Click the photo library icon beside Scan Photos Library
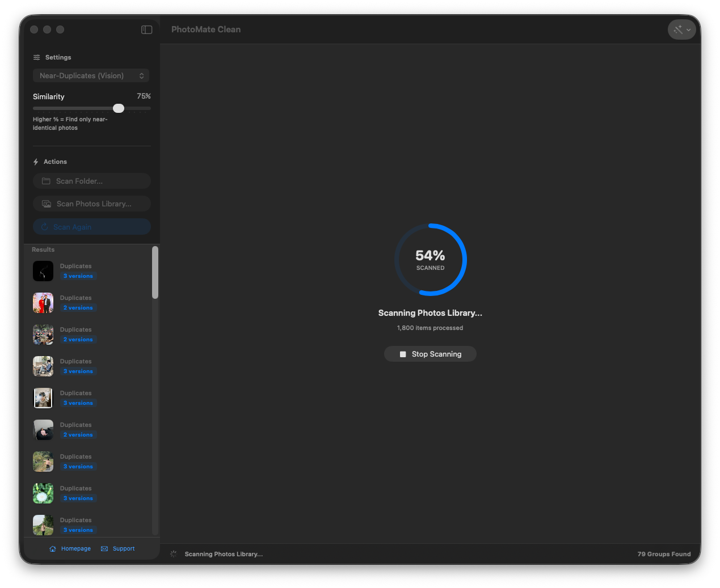 coord(47,203)
